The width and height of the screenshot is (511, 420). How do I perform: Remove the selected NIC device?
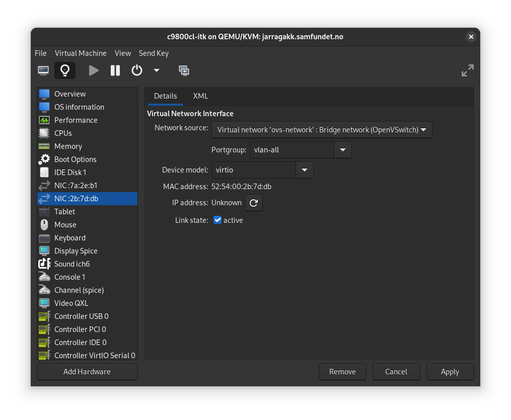pyautogui.click(x=342, y=372)
